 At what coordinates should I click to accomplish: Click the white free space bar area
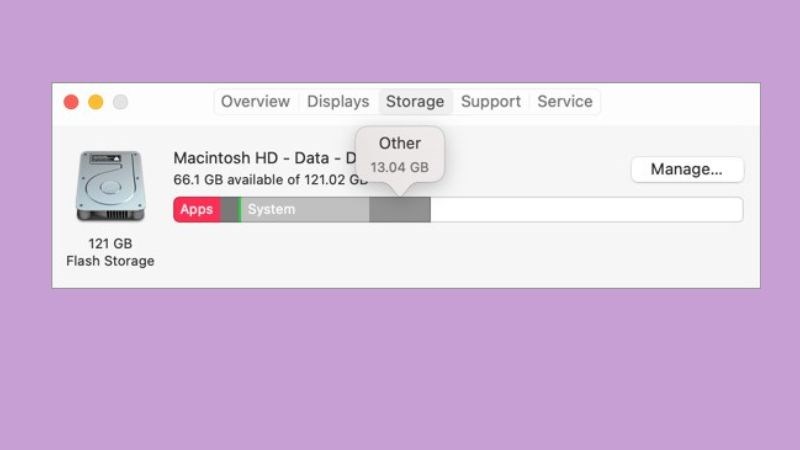point(585,210)
